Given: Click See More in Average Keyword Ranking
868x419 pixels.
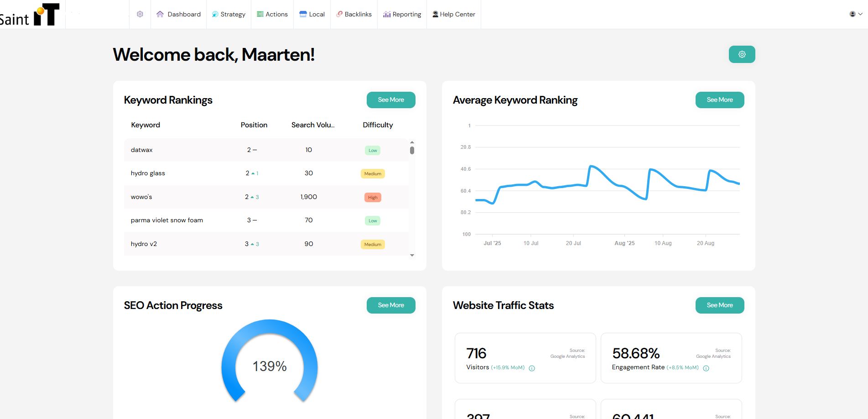Looking at the screenshot, I should click(720, 100).
